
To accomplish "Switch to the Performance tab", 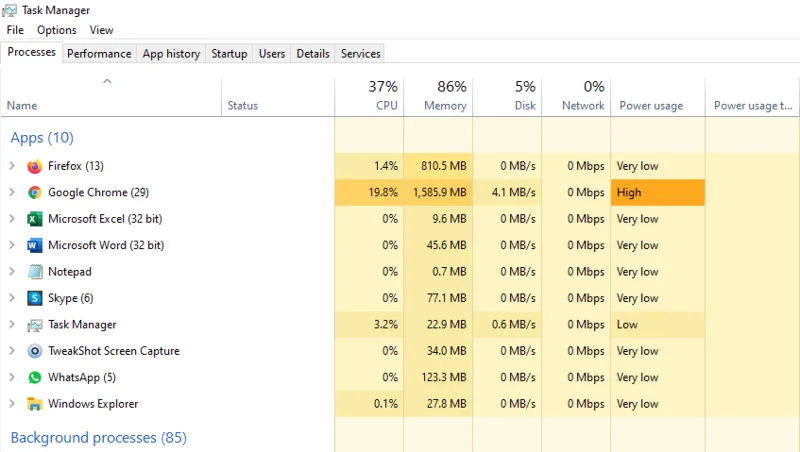I will [99, 54].
